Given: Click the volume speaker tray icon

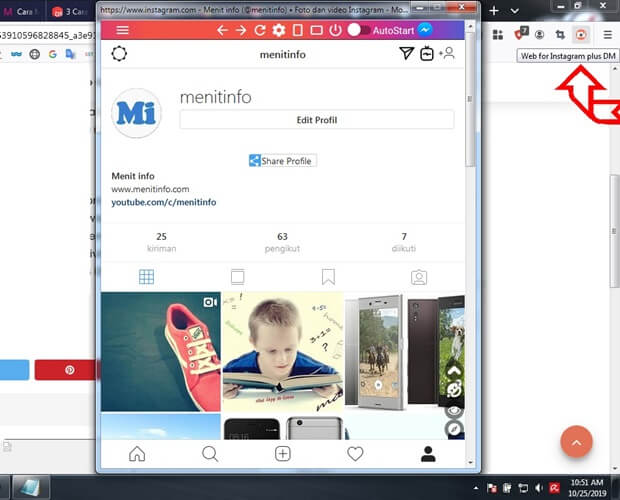Looking at the screenshot, I should click(539, 488).
